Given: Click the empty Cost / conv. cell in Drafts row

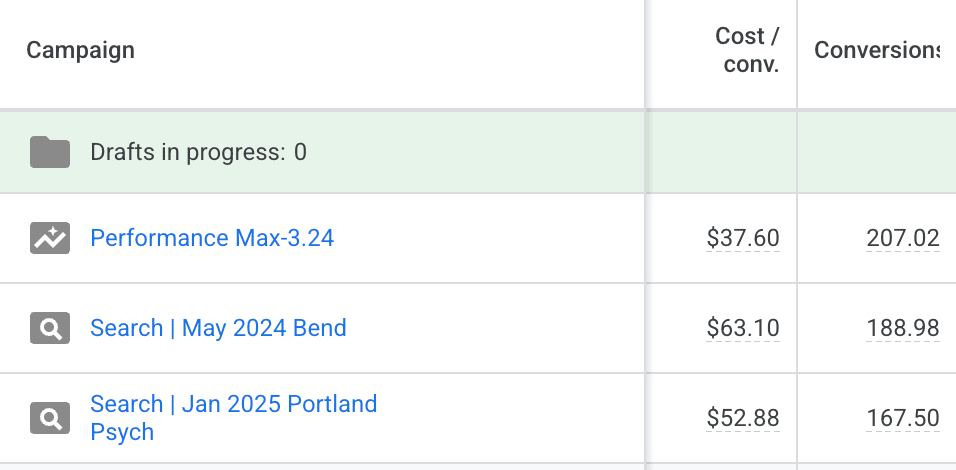Looking at the screenshot, I should click(722, 152).
